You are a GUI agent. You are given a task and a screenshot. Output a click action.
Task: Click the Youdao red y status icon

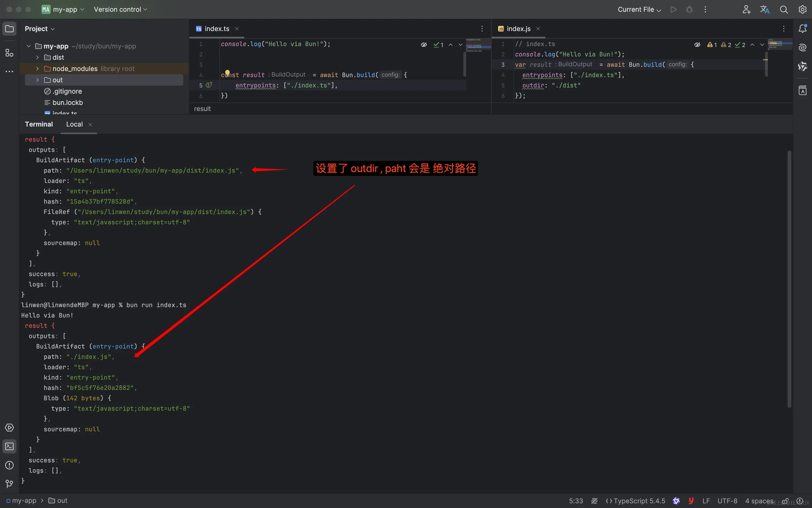691,500
